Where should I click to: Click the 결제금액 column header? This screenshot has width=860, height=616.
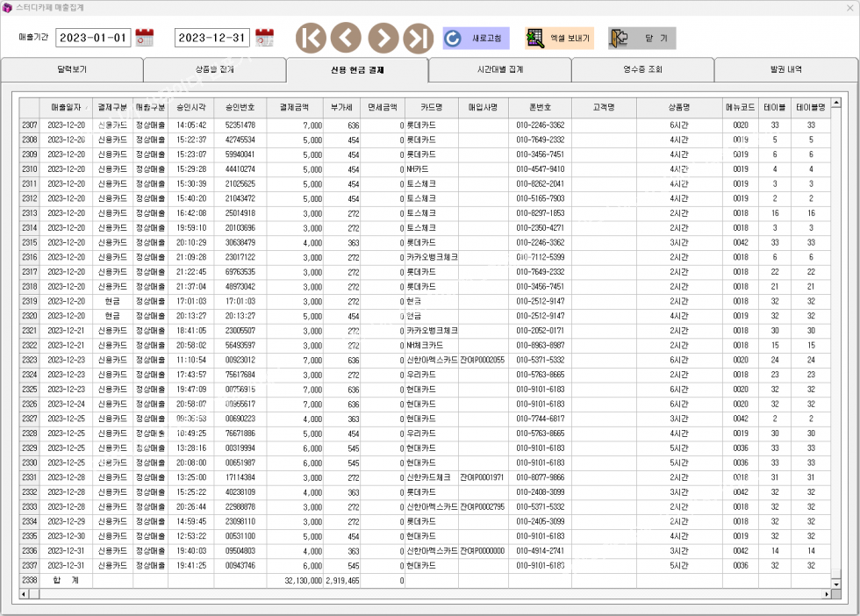[x=295, y=108]
